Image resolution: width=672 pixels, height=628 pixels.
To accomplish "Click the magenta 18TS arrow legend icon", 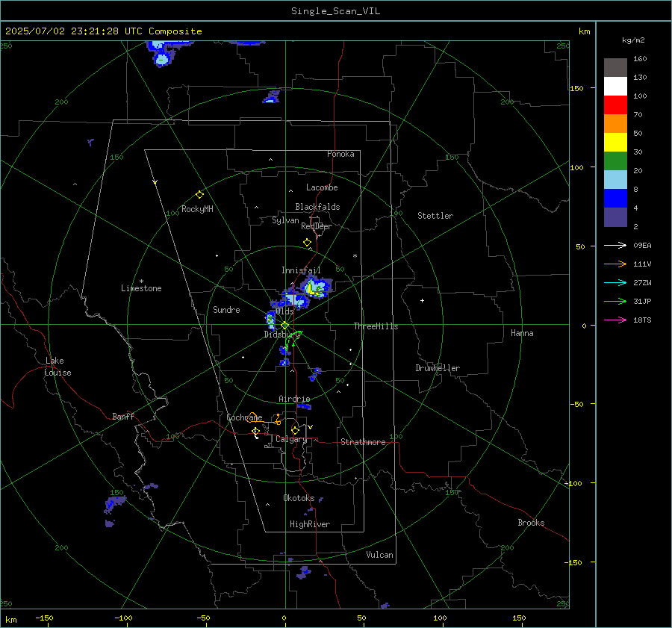I will click(615, 320).
